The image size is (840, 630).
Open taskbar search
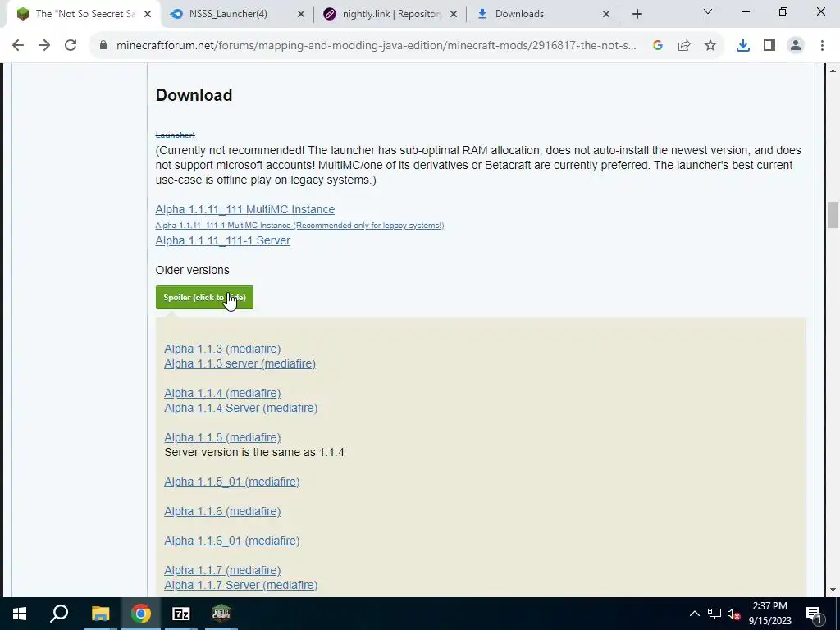[x=59, y=614]
